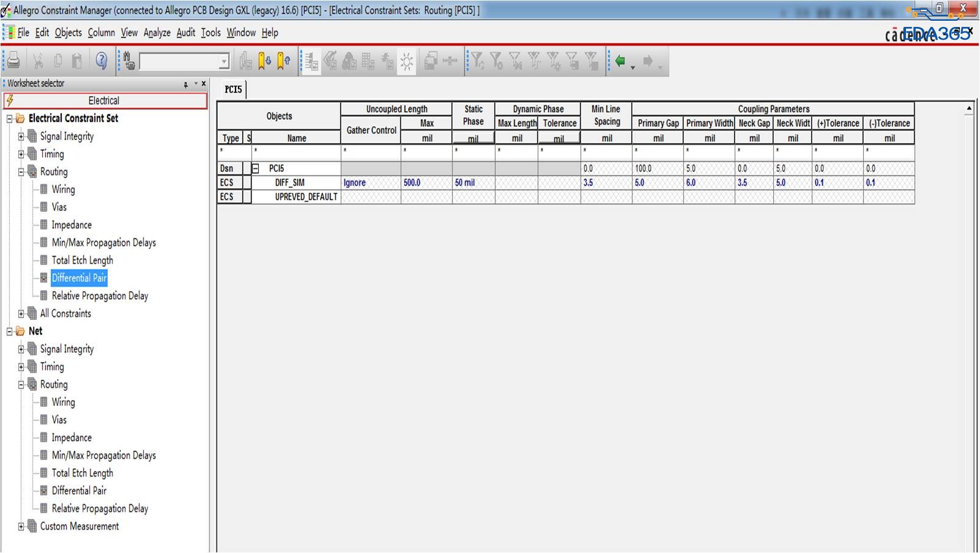
Task: Expand Timing under Electrical Constraint Set
Action: point(21,154)
